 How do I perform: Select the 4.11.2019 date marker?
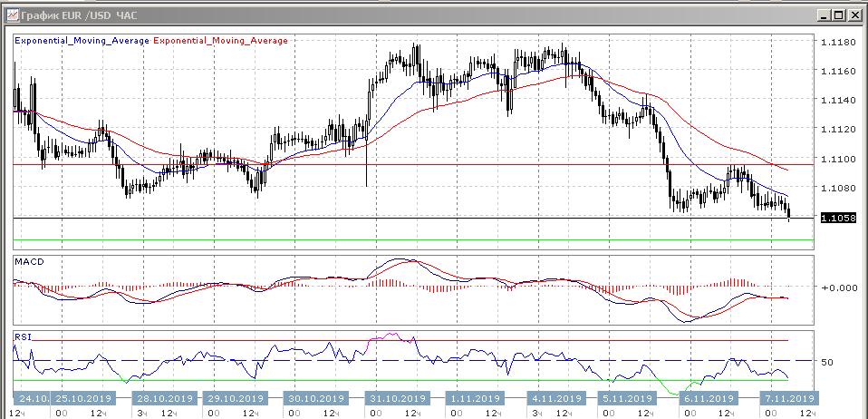[556, 399]
